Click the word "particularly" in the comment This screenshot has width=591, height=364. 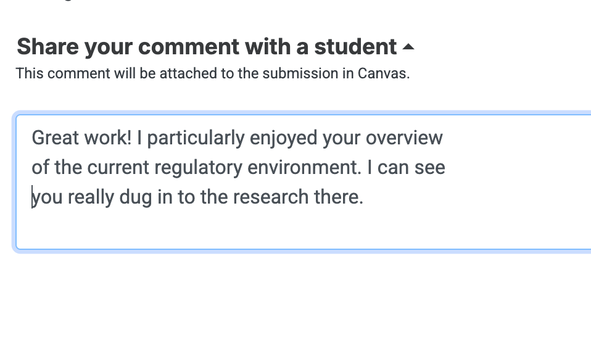(x=196, y=137)
